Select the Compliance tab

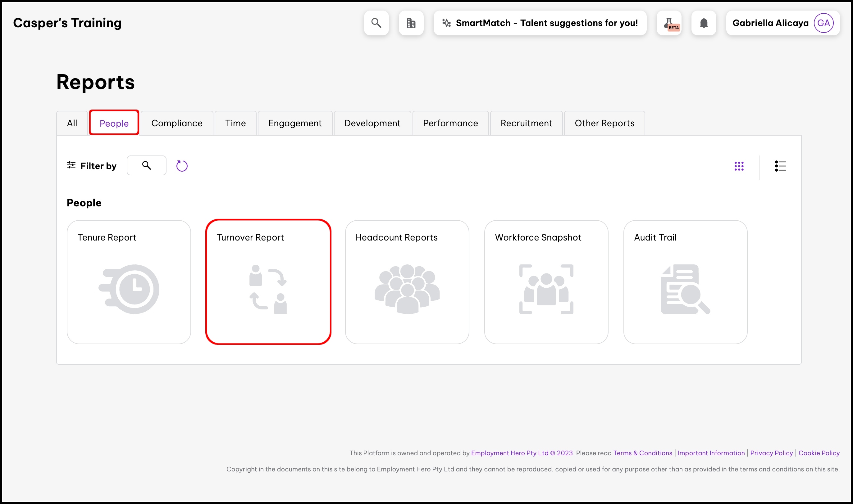177,123
